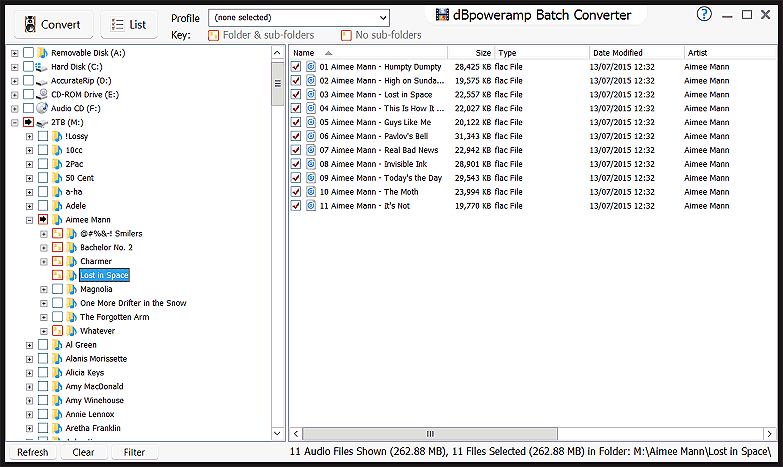
Task: Click the 2Pac folder icon
Action: pyautogui.click(x=57, y=164)
